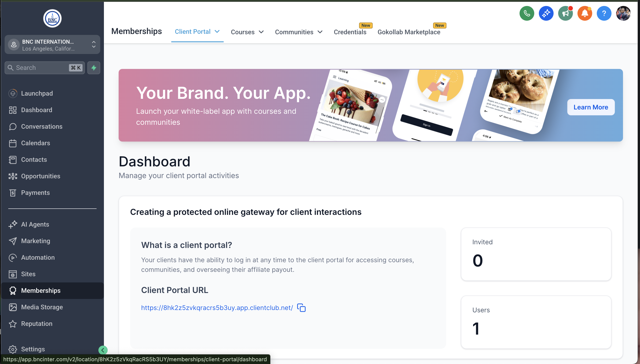Open the user profile avatar
The image size is (640, 364).
pos(623,13)
